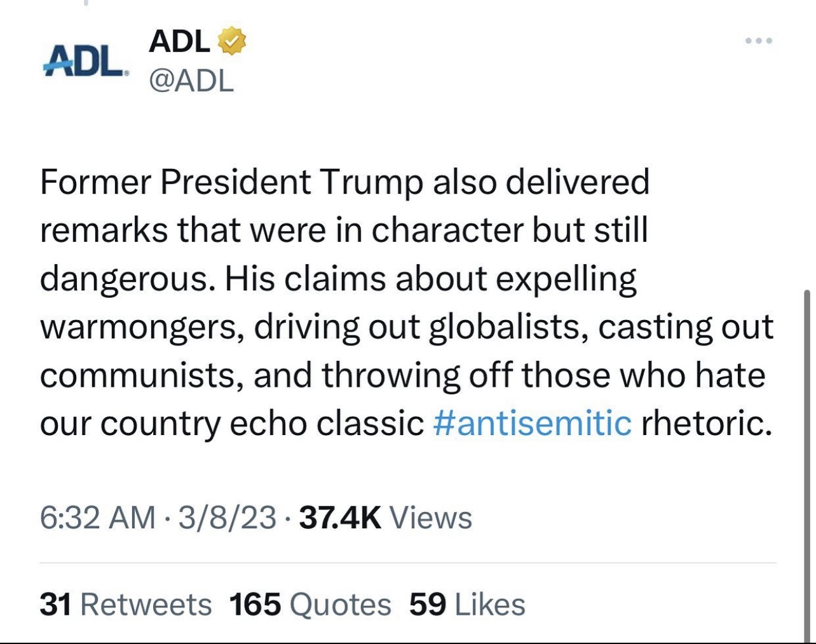Screen dimensions: 816x644
Task: Click the 6:32 AM timestamp
Action: [97, 517]
